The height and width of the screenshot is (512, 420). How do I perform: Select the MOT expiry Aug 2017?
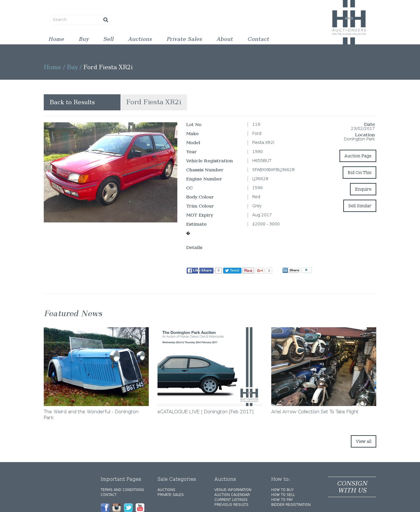click(262, 215)
